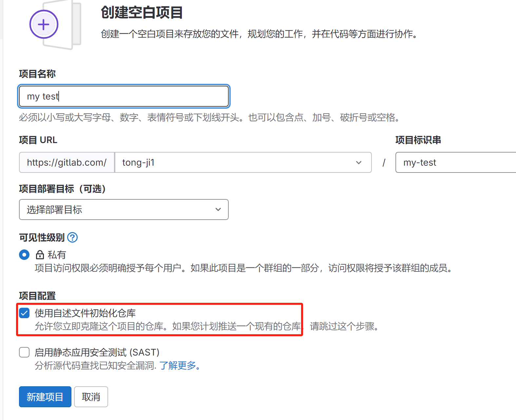
Task: Click the https://gitlab.com/ URL prefix box
Action: pos(67,162)
